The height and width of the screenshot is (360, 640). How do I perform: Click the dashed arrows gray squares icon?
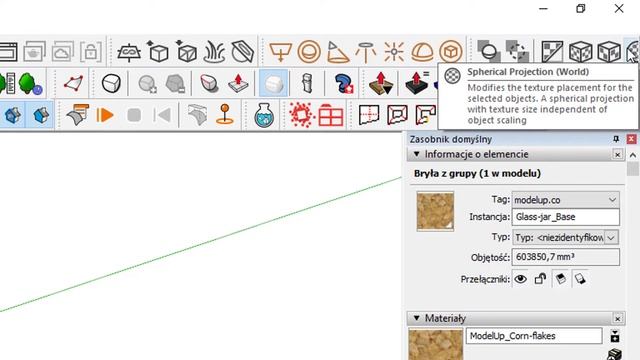coord(517,51)
